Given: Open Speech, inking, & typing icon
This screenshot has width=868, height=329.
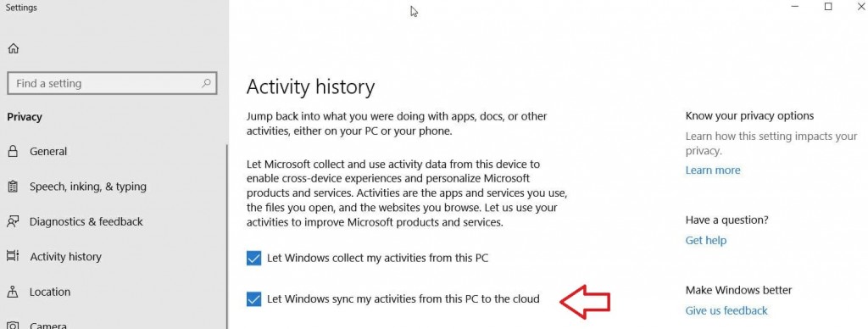Looking at the screenshot, I should click(x=13, y=186).
